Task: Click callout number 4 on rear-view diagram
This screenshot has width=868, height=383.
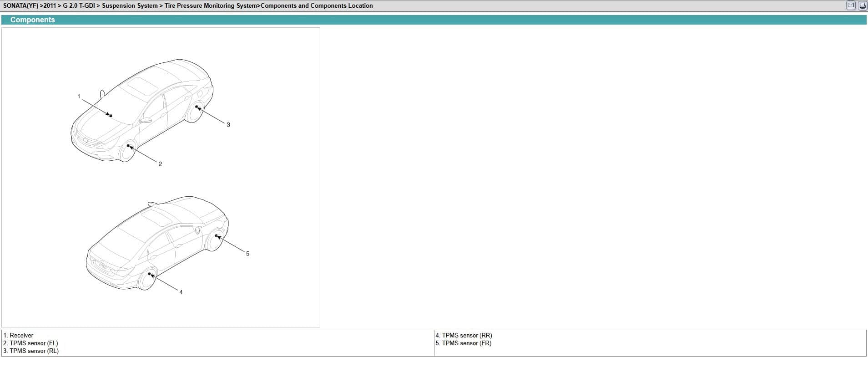Action: tap(181, 292)
